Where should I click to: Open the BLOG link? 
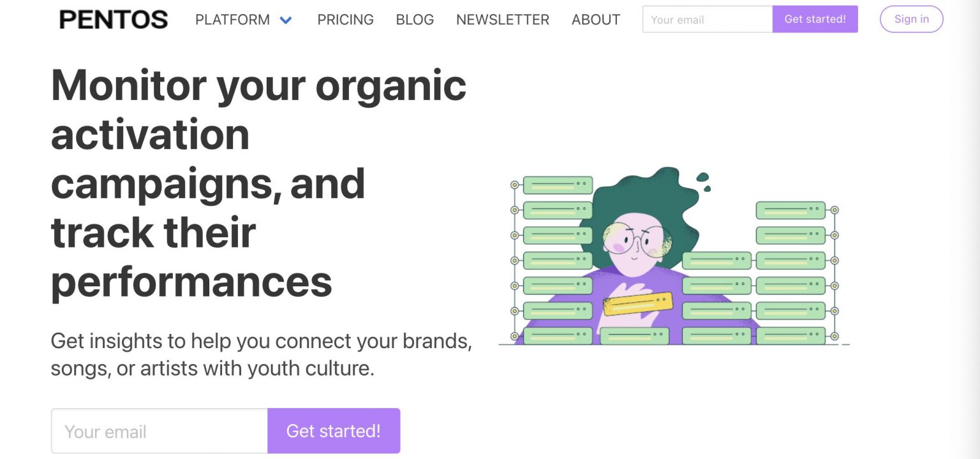coord(415,20)
